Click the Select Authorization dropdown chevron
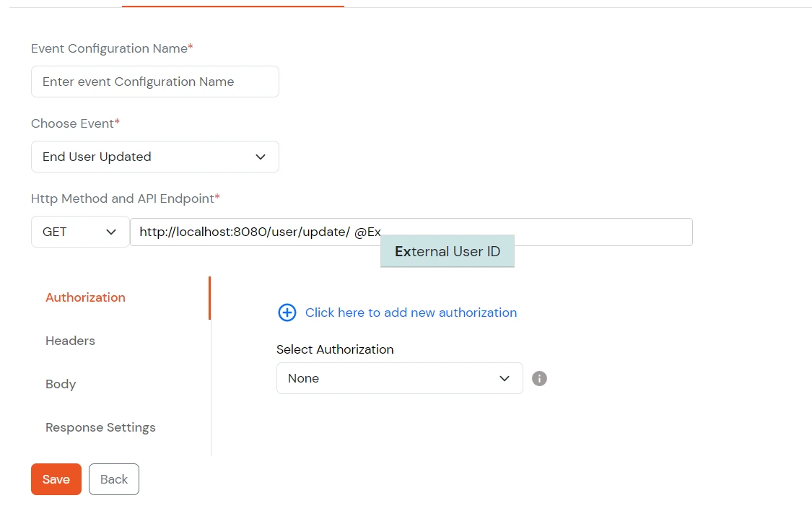 pos(505,378)
